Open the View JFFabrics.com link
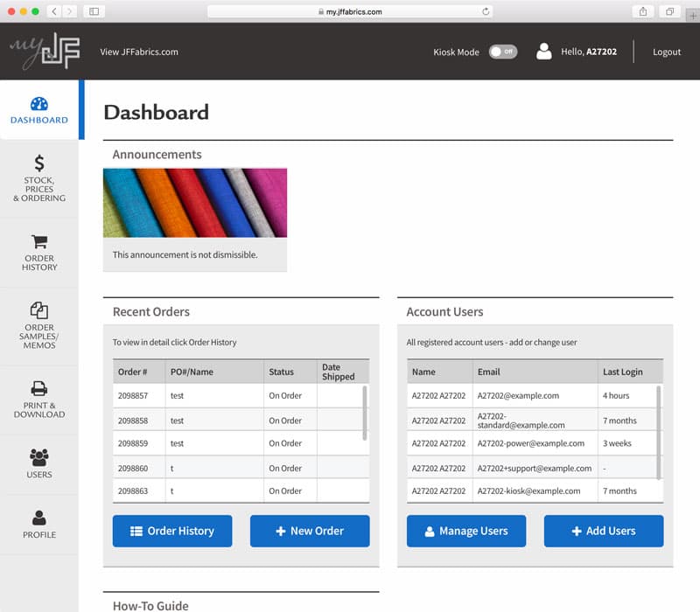 [x=139, y=52]
